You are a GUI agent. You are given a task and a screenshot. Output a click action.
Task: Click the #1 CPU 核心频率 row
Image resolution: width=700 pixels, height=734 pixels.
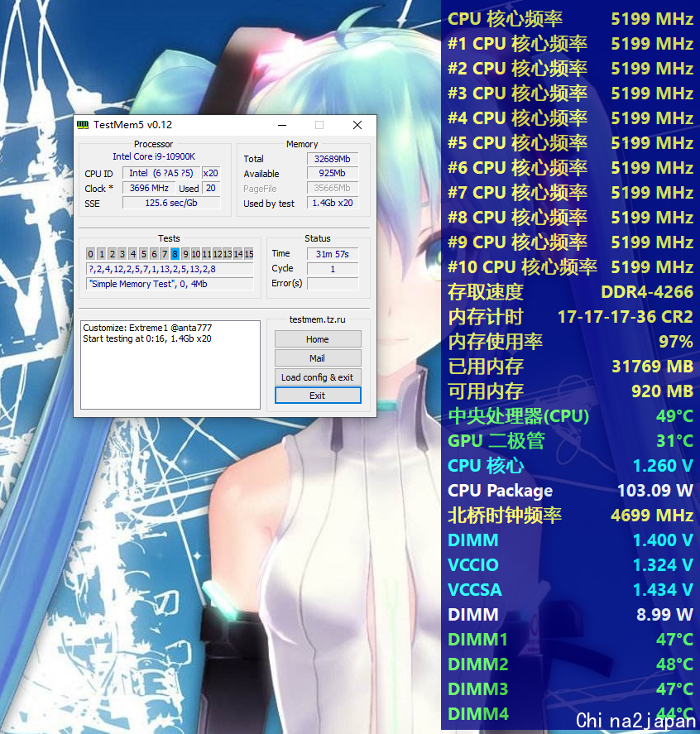(570, 44)
